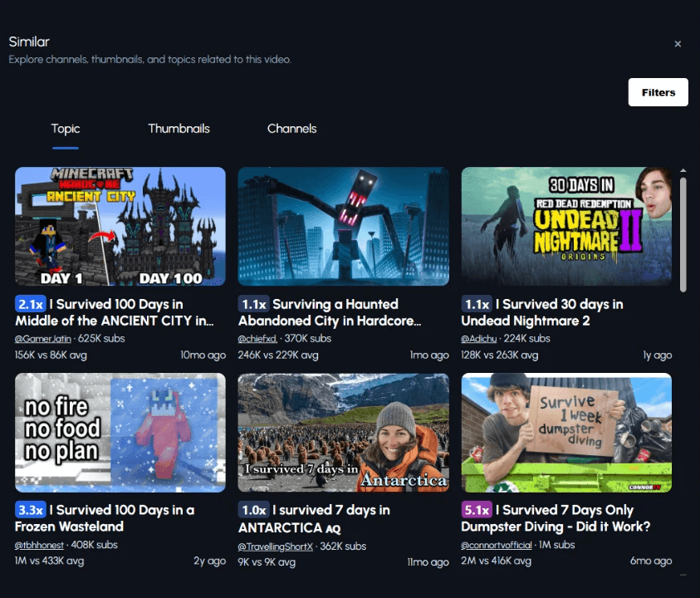Click the 408K subs text

(94, 545)
